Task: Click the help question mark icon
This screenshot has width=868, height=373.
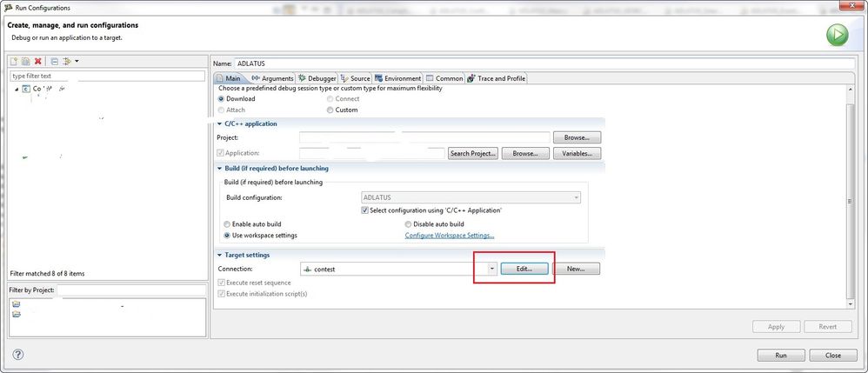Action: coord(17,355)
